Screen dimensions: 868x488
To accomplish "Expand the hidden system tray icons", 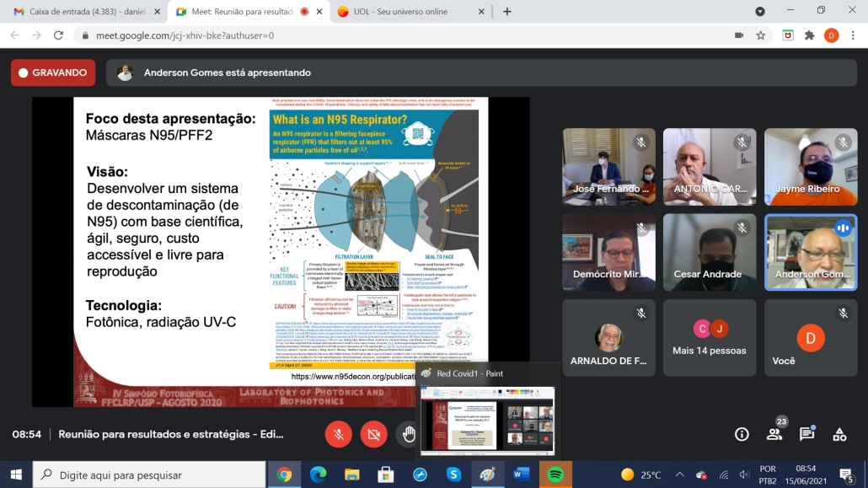I will pos(678,475).
